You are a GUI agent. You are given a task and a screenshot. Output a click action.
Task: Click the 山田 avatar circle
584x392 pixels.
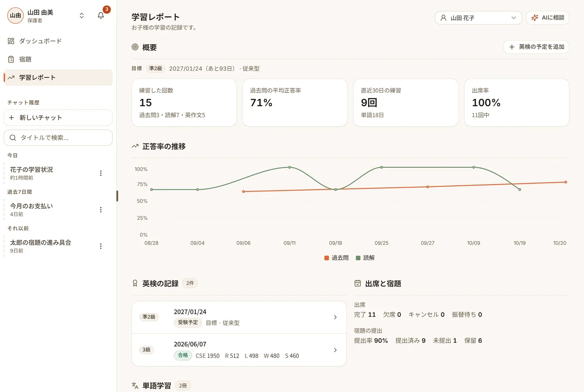click(x=16, y=15)
